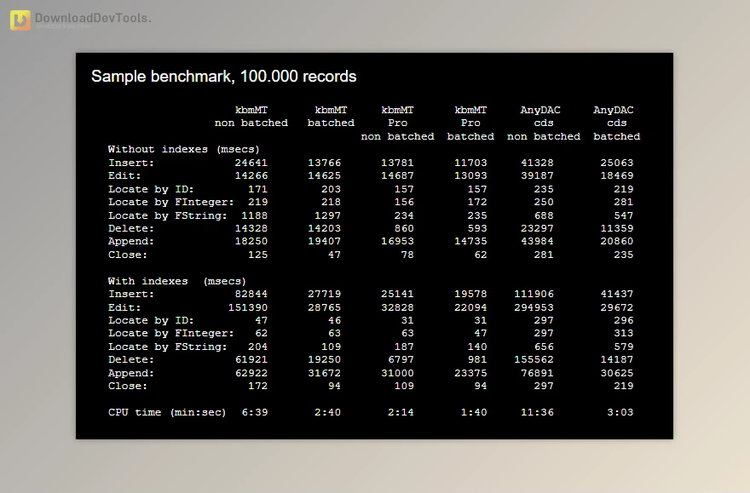
Task: Pick the Insert value 13781
Action: [x=397, y=163]
